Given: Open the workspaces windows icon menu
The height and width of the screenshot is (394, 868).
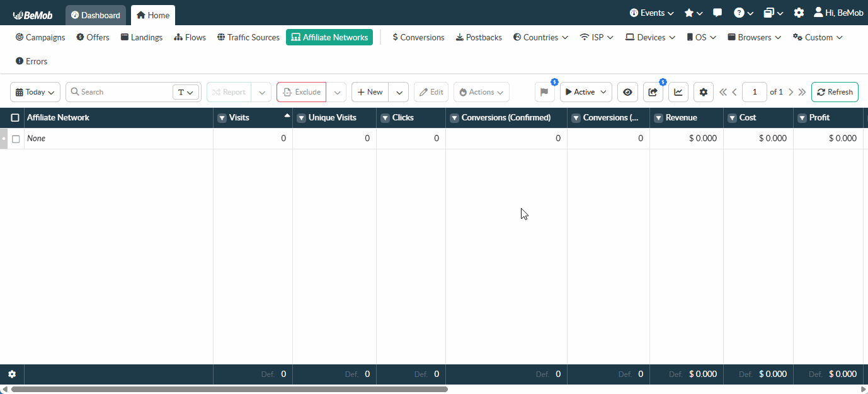Looking at the screenshot, I should tap(774, 13).
